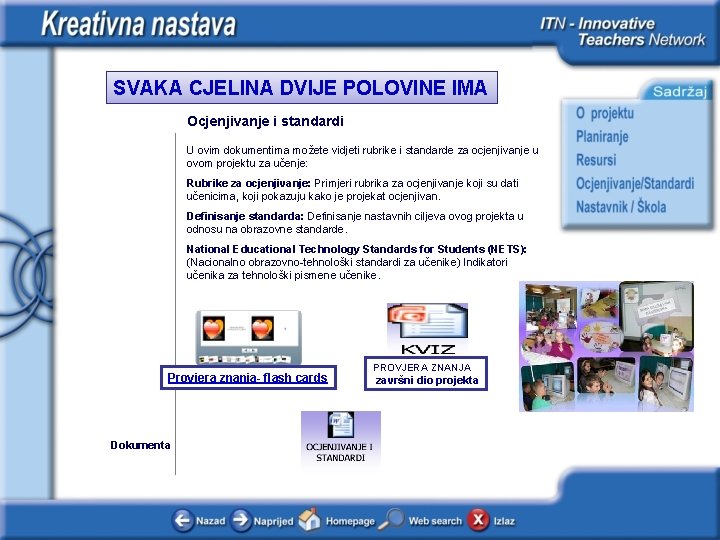Viewport: 720px width, 540px height.
Task: Click the Naprijed label
Action: pyautogui.click(x=273, y=521)
